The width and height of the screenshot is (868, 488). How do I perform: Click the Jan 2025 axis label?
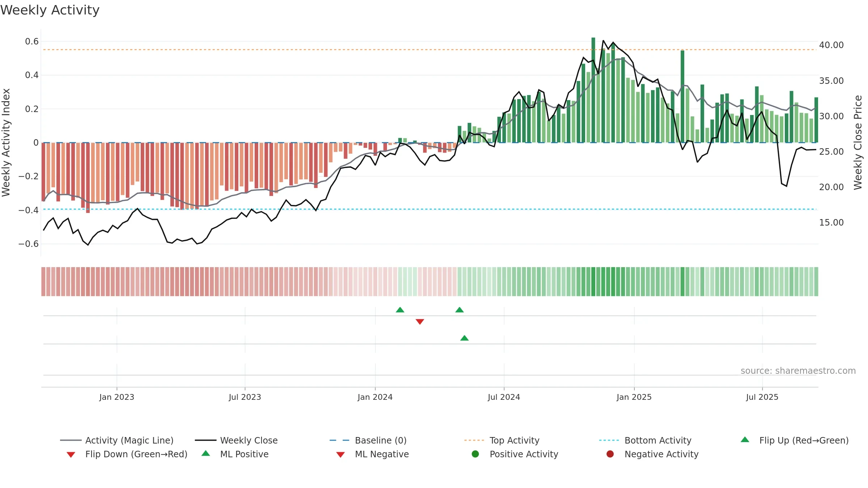[x=634, y=397]
